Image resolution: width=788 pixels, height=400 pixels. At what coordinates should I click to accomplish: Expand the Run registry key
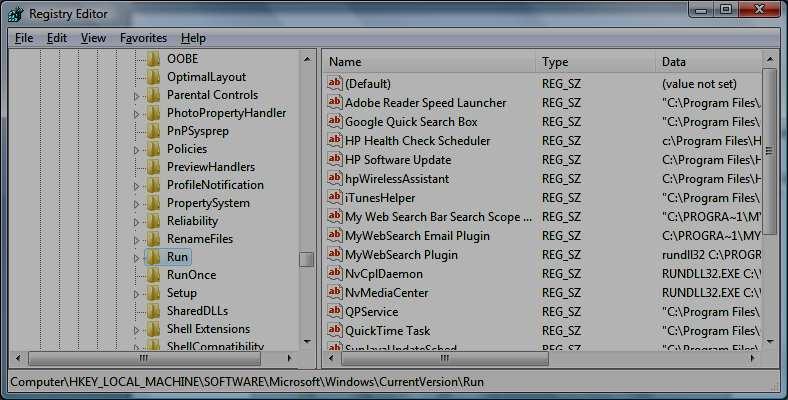[137, 258]
